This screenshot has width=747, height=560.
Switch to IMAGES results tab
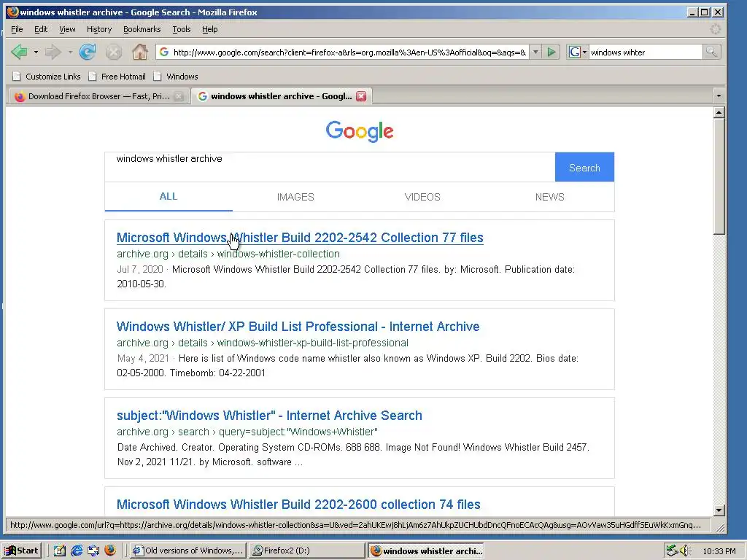click(x=295, y=197)
